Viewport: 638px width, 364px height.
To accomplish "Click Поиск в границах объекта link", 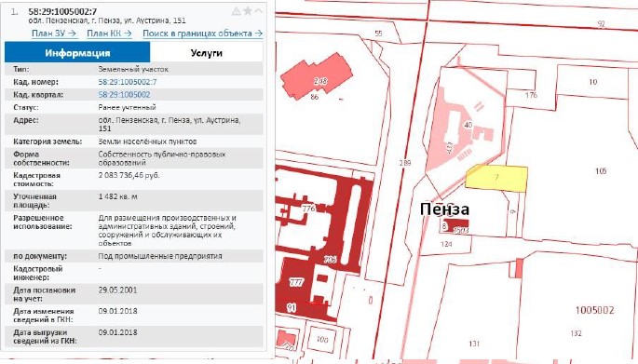I will pos(202,34).
